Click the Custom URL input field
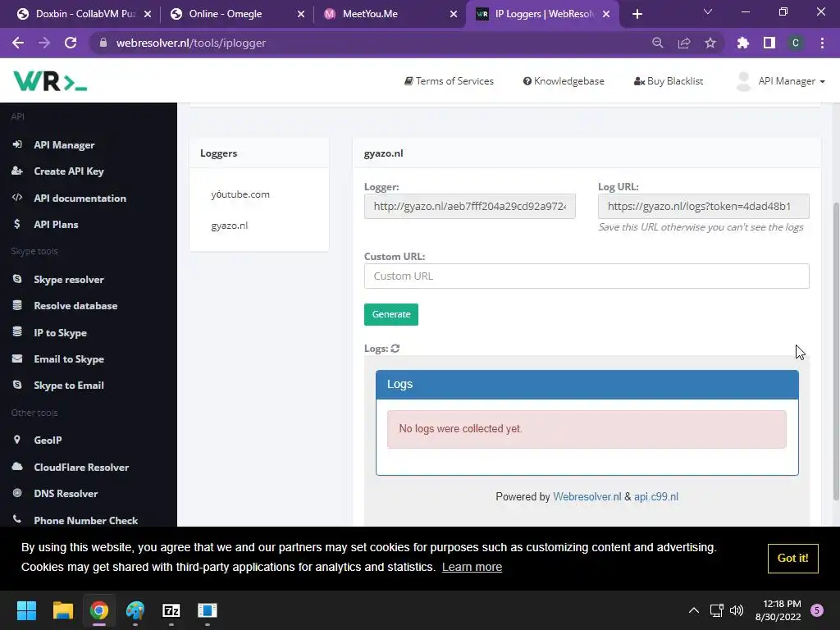 pyautogui.click(x=587, y=276)
